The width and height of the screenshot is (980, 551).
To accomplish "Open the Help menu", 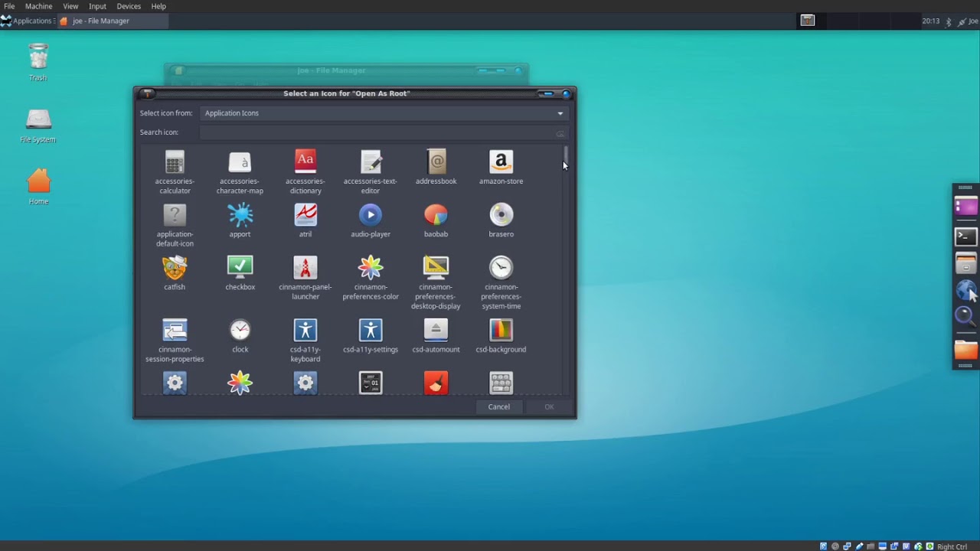I will 158,6.
